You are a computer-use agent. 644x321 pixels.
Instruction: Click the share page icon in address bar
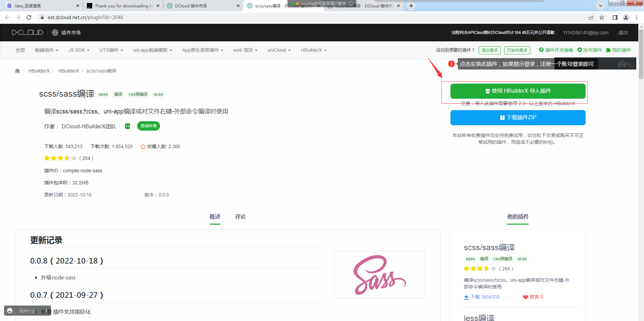coord(591,17)
